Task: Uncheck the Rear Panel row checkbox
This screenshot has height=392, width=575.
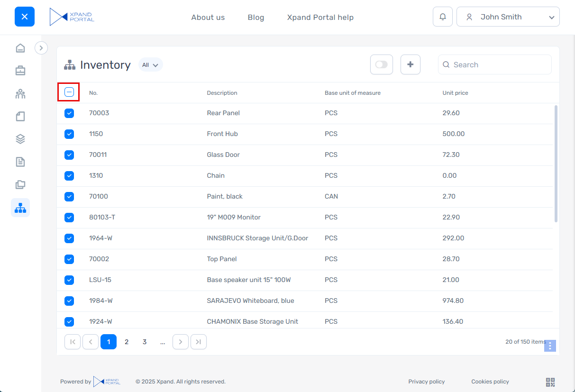Action: pyautogui.click(x=69, y=113)
